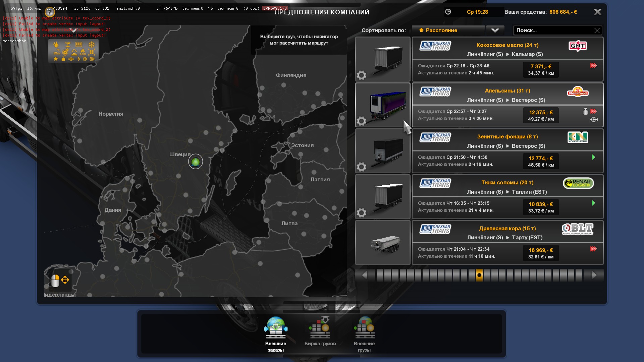Viewport: 644px width, 362px height.
Task: Open trailer settings gear for straw bales job
Action: point(361,213)
